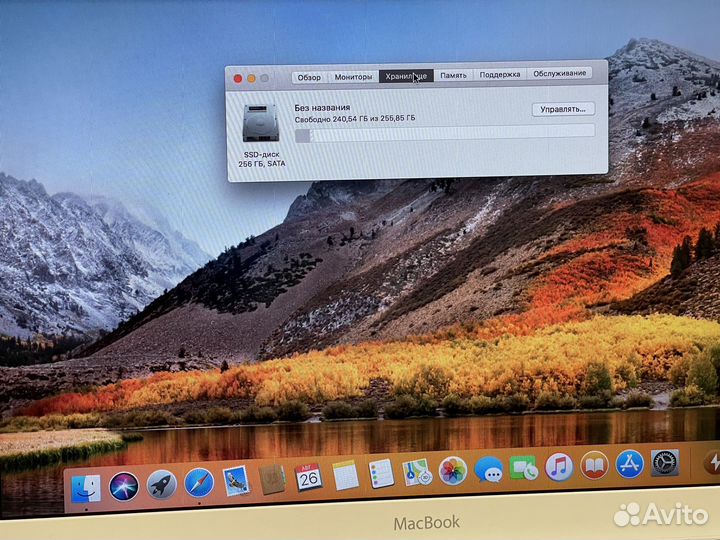Click the SSD disk drive icon
The width and height of the screenshot is (720, 540).
(x=260, y=123)
